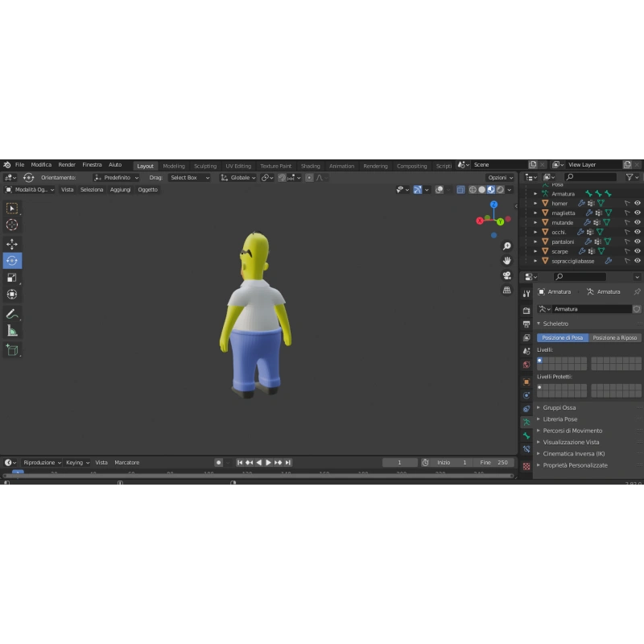The image size is (644, 644).
Task: Click the zoom magnifier viewport icon
Action: (x=507, y=246)
